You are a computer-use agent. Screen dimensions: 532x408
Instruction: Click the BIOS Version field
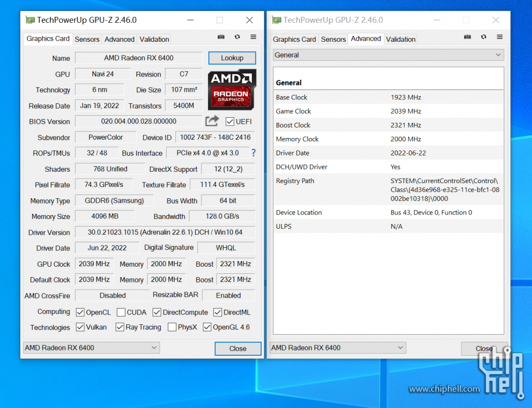tap(138, 121)
